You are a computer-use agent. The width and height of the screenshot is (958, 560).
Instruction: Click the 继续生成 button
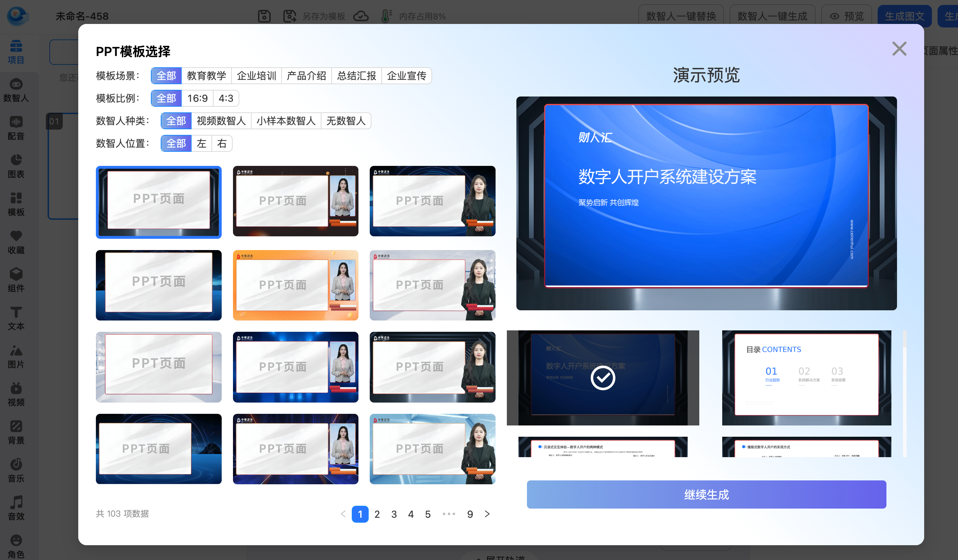tap(706, 494)
